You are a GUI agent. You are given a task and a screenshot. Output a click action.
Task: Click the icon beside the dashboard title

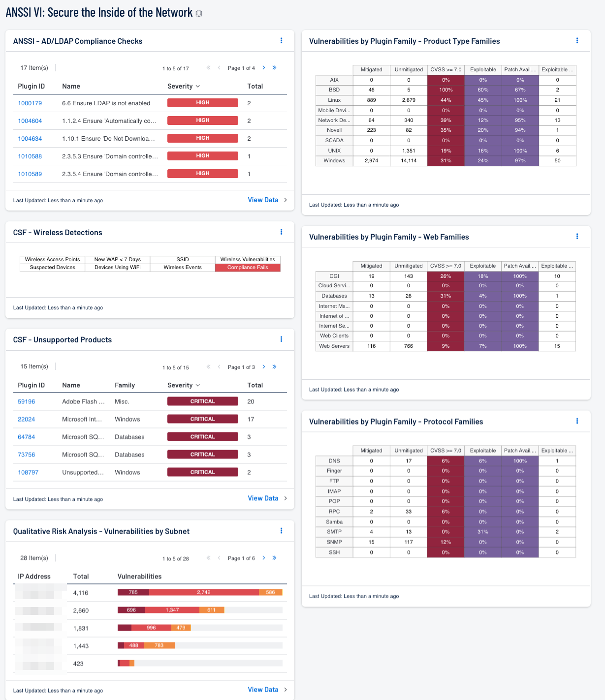[x=199, y=14]
